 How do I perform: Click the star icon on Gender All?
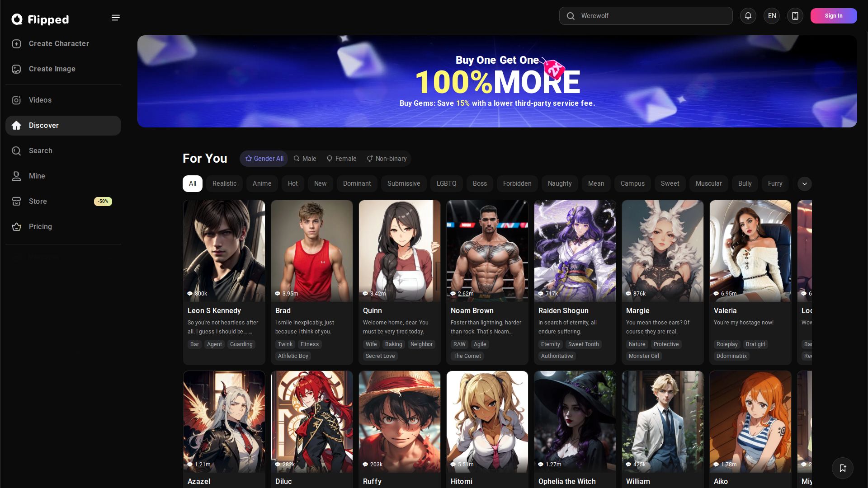tap(249, 159)
